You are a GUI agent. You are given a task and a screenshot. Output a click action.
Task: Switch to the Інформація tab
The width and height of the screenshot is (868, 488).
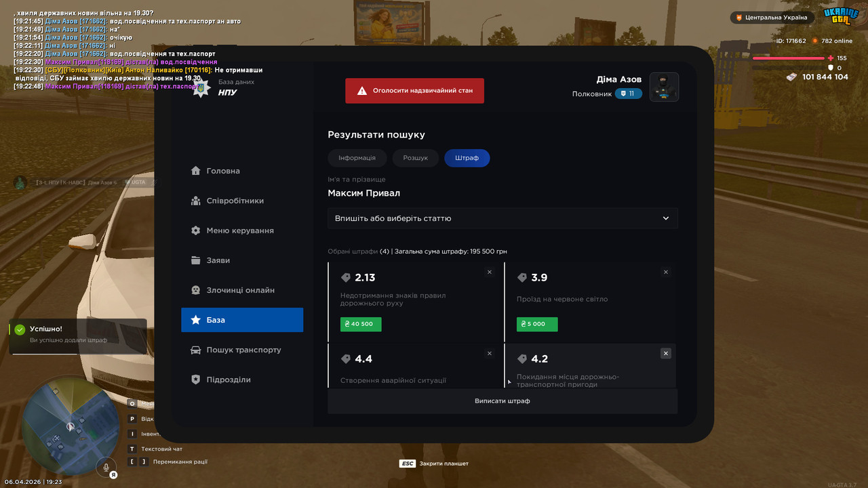[357, 158]
